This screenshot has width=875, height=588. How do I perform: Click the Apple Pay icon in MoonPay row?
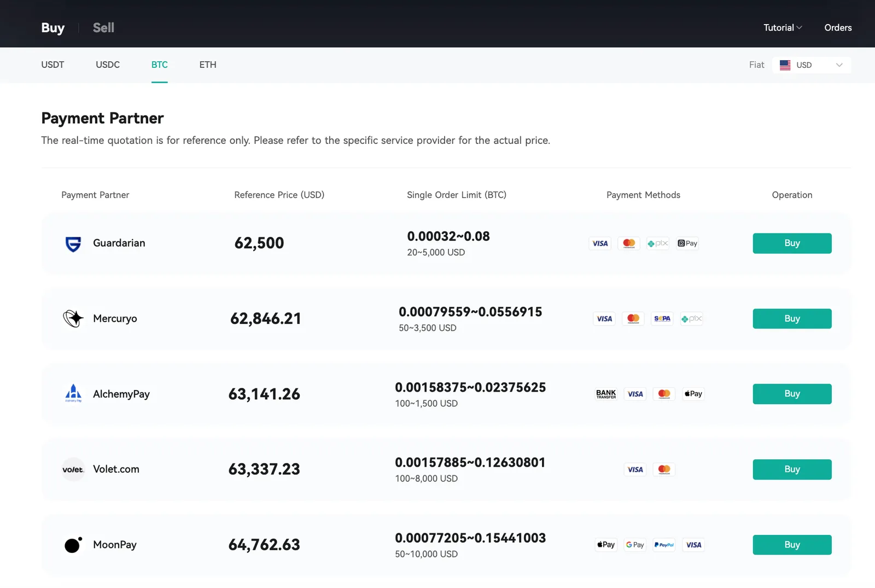pos(606,545)
